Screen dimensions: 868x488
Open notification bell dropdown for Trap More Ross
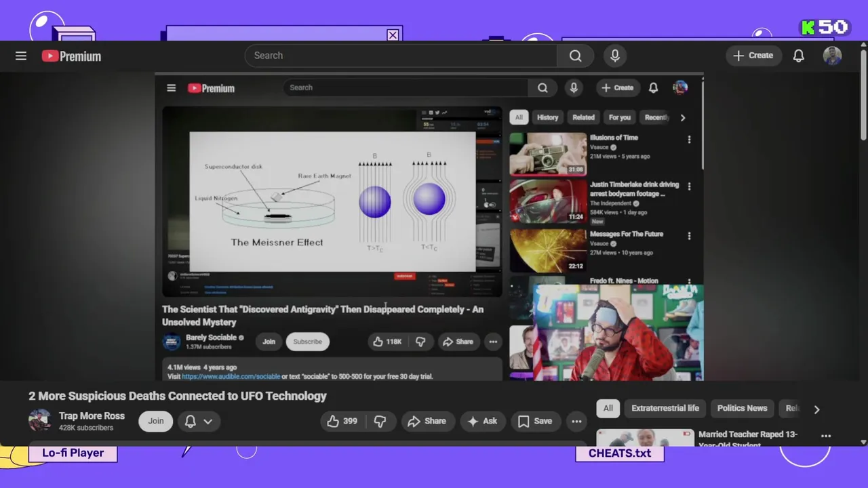(x=199, y=421)
